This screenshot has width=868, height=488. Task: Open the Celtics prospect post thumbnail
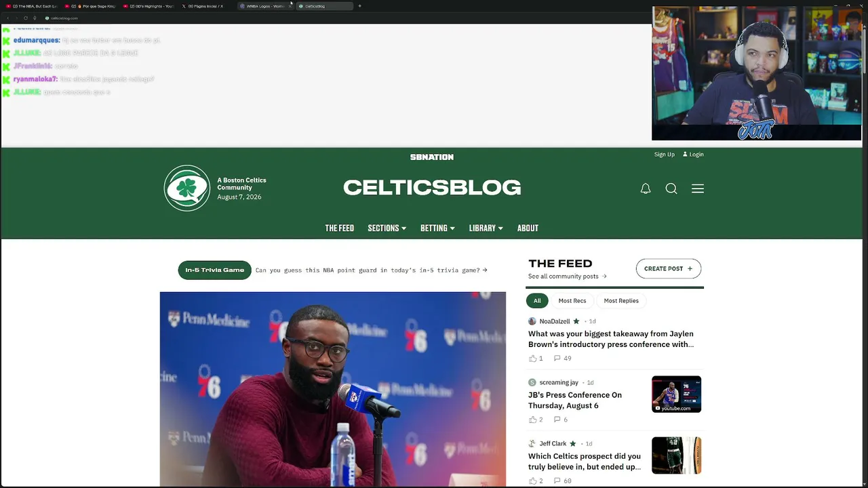click(677, 455)
